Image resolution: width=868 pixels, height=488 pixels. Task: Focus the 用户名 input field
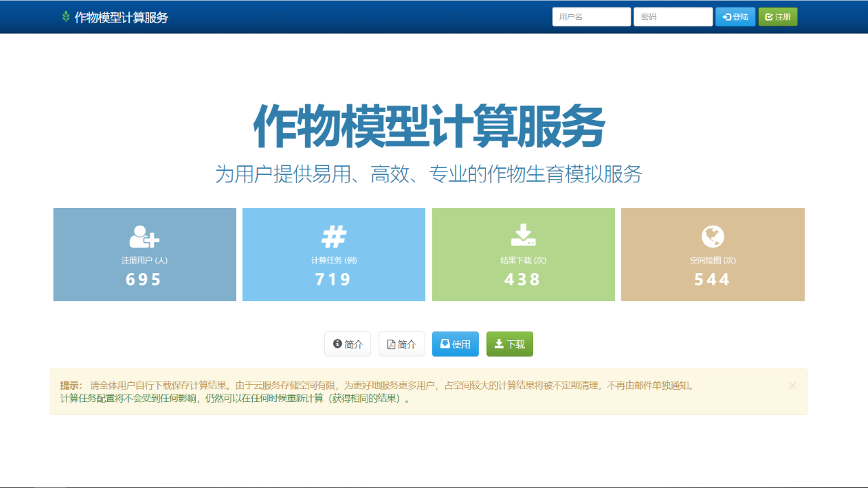click(591, 17)
